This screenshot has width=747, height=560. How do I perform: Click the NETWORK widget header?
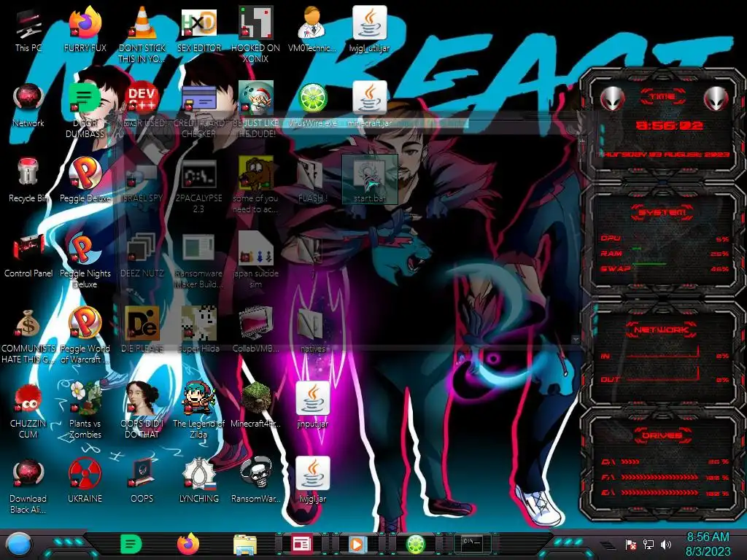tap(662, 330)
